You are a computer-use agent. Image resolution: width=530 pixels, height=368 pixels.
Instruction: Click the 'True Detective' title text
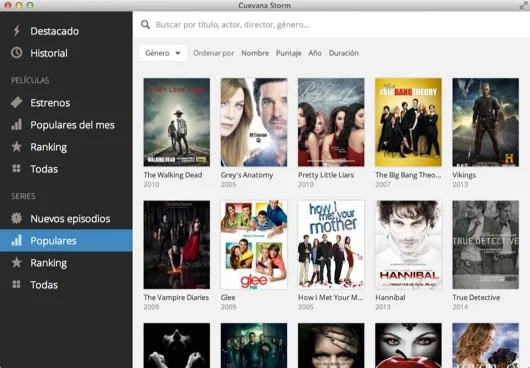point(476,297)
